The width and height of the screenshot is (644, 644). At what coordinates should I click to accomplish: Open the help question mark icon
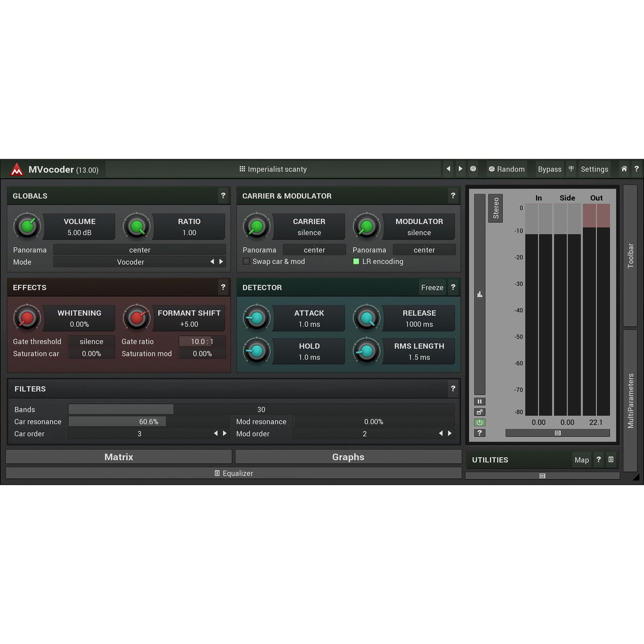tap(636, 169)
